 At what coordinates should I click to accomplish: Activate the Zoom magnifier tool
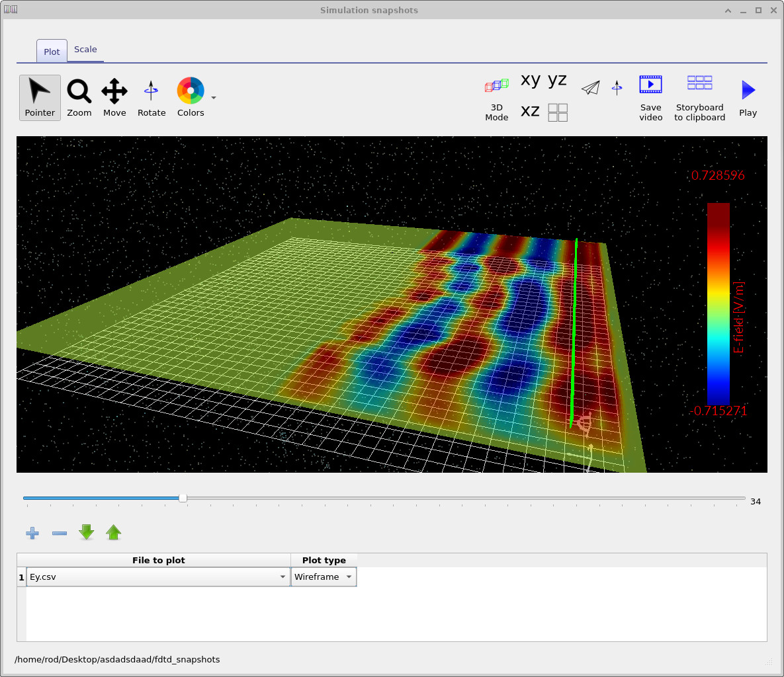point(79,98)
